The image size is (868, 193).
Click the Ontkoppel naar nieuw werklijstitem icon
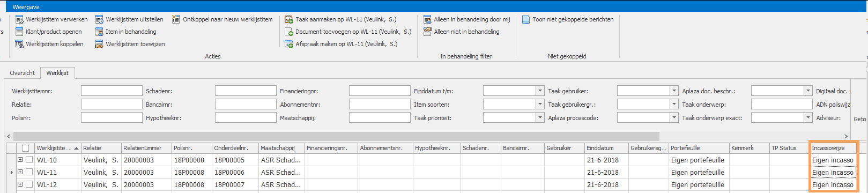[x=176, y=19]
